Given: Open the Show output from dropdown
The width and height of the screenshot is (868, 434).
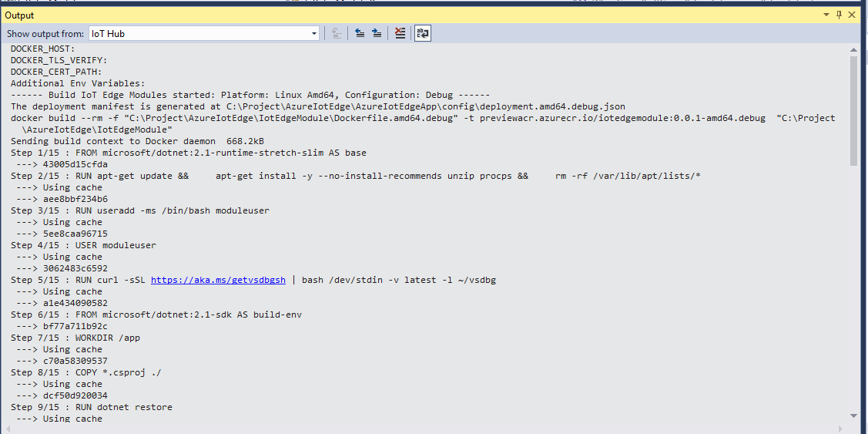Looking at the screenshot, I should 203,34.
